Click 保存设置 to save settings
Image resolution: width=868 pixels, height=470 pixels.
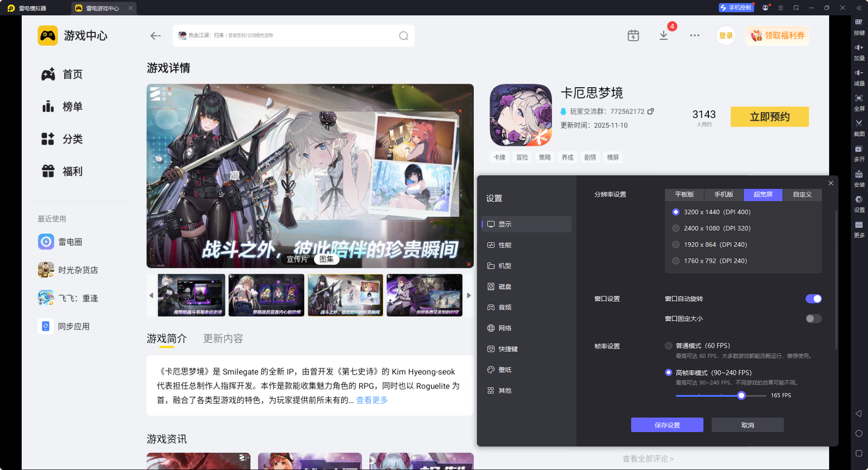pos(667,425)
